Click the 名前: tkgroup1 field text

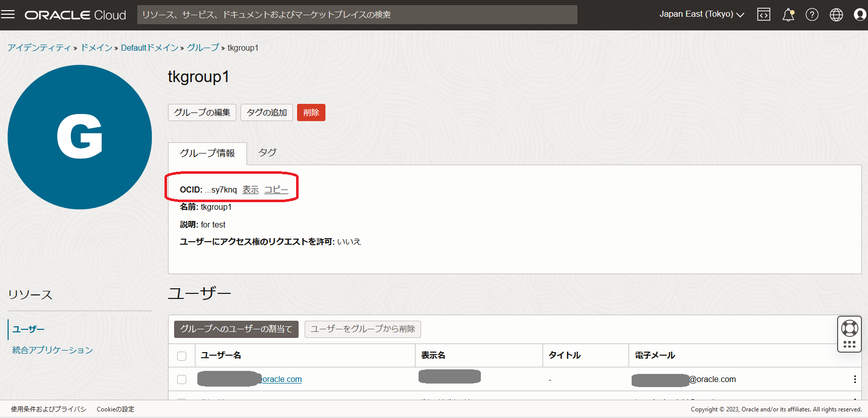pyautogui.click(x=205, y=207)
